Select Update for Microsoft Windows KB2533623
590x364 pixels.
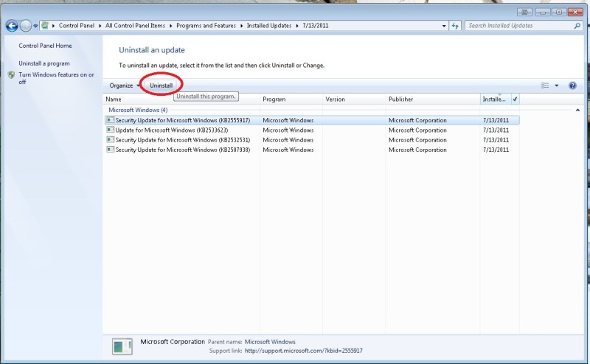tap(311, 130)
